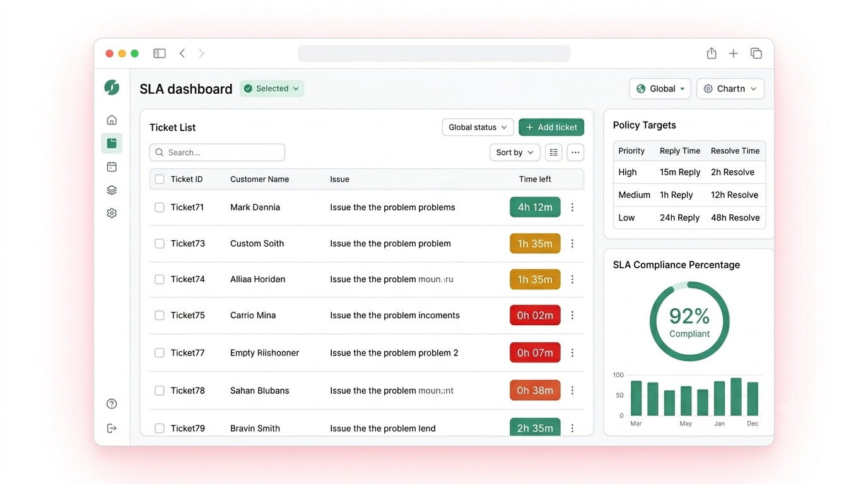868x484 pixels.
Task: Open row menu for Ticket73
Action: (x=572, y=243)
